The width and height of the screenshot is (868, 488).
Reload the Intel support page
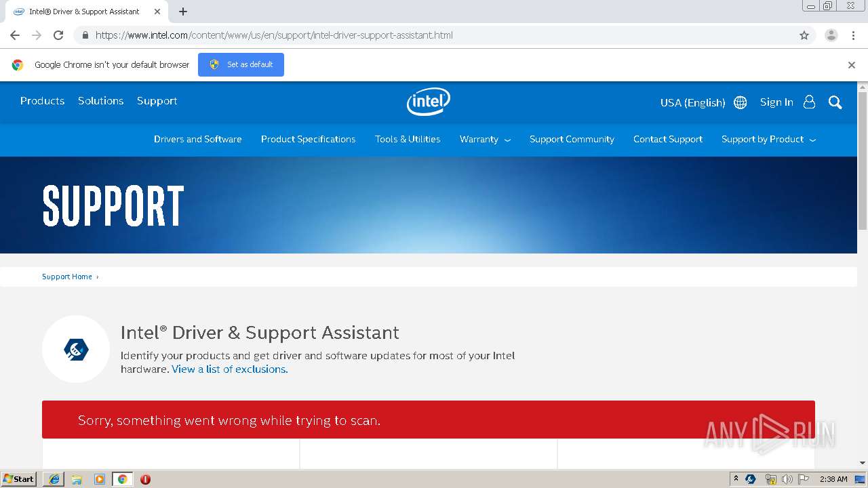pos(58,35)
